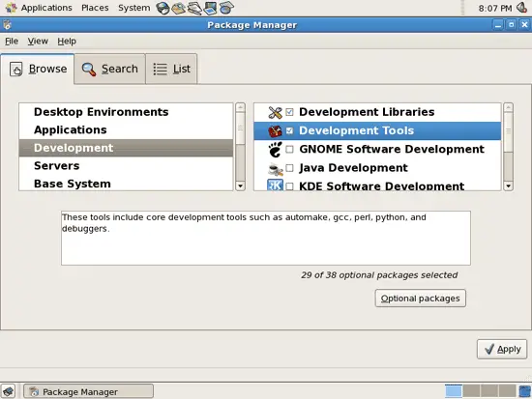The image size is (532, 399).
Task: Click up arrow of package group list scrollbar
Action: (508, 108)
